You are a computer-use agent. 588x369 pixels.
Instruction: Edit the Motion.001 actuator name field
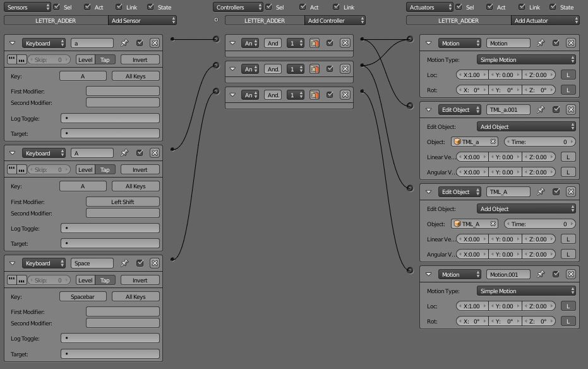pyautogui.click(x=508, y=274)
